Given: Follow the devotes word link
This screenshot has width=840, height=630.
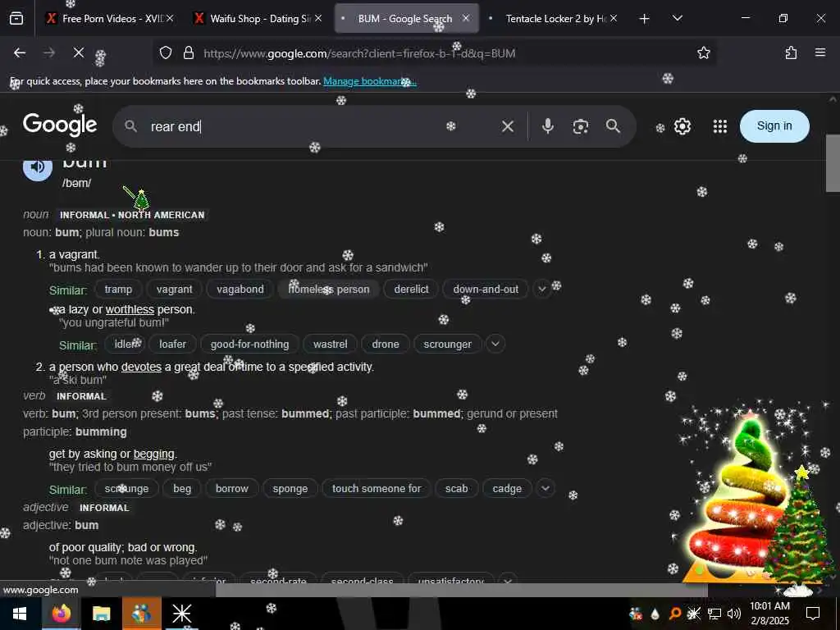Looking at the screenshot, I should [141, 367].
